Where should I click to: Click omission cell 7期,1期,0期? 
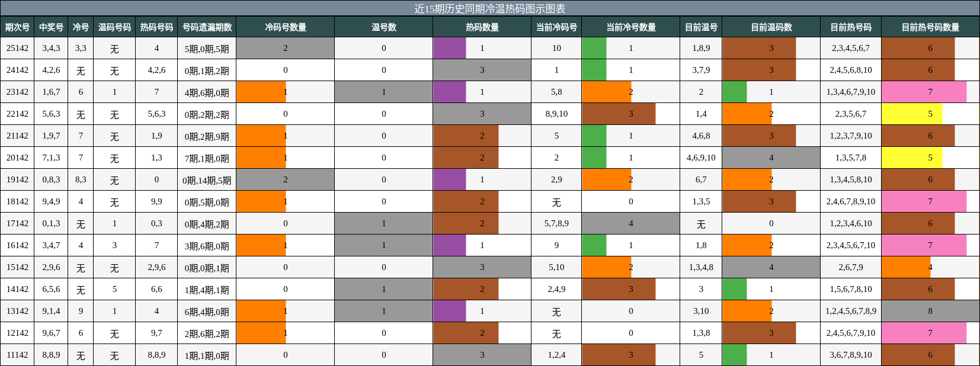pyautogui.click(x=207, y=158)
